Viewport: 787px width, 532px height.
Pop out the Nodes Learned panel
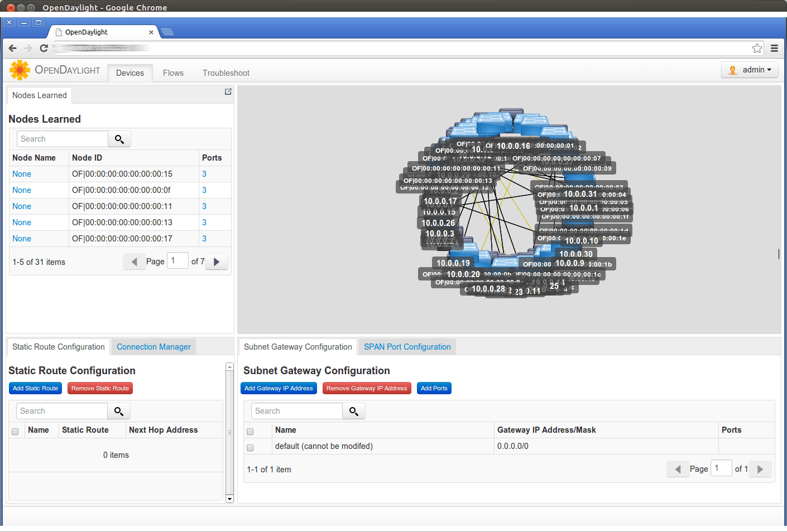point(228,91)
